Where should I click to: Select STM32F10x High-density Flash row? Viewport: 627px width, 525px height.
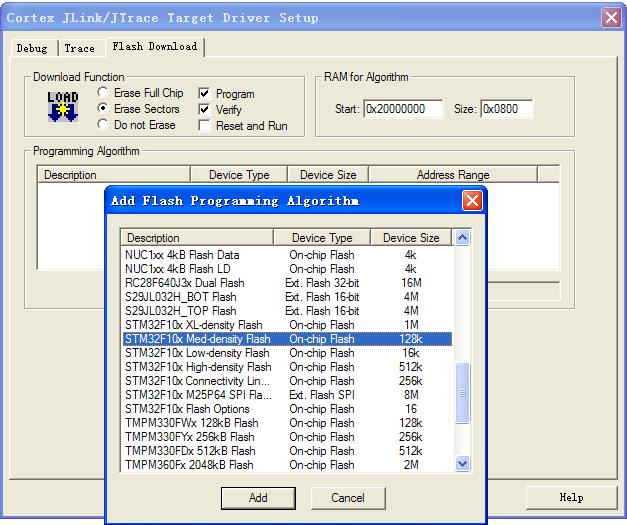click(x=288, y=367)
